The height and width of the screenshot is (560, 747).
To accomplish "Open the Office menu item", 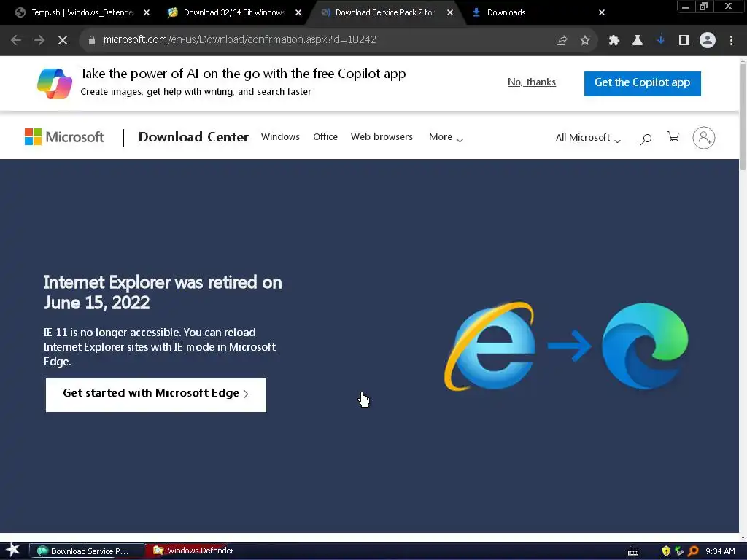I will point(325,137).
